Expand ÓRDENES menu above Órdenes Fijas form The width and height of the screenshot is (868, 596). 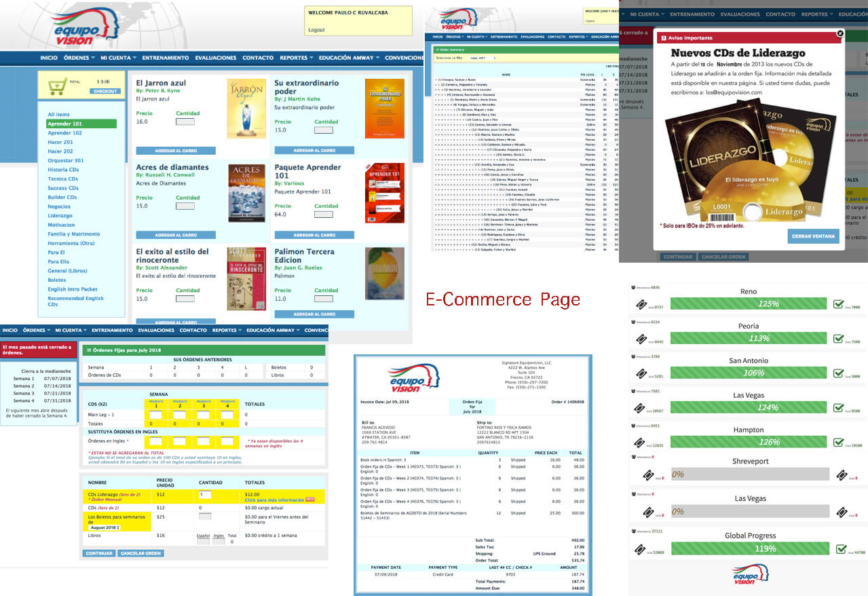37,331
